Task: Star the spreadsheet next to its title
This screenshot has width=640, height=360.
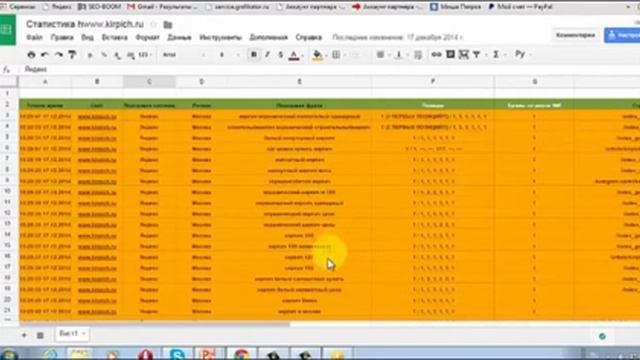Action: click(x=154, y=24)
